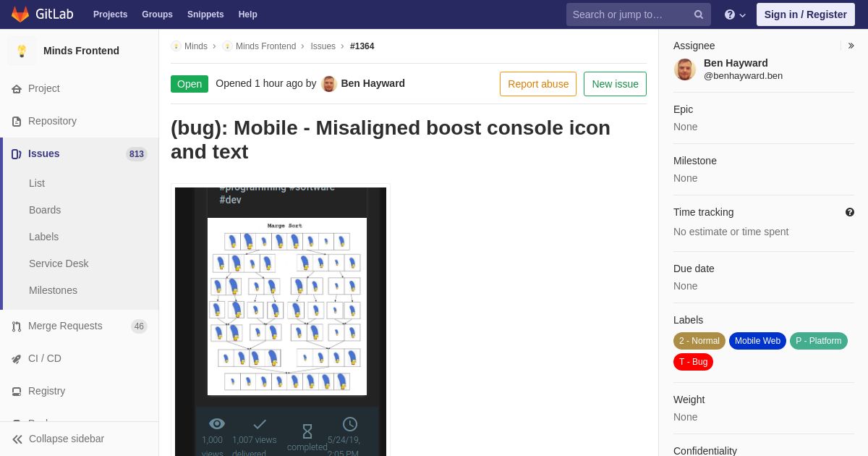
Task: Click the Collapse sidebar double-chevron icon
Action: click(x=17, y=439)
